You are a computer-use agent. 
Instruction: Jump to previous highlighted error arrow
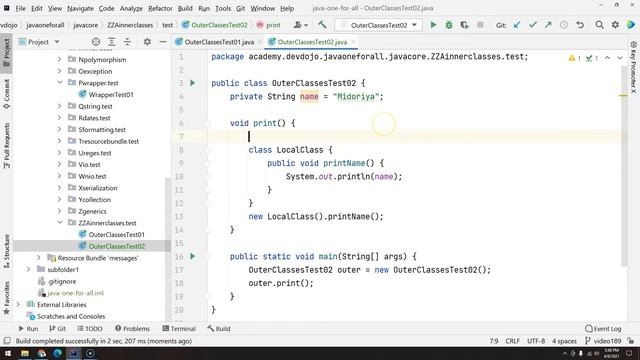607,58
